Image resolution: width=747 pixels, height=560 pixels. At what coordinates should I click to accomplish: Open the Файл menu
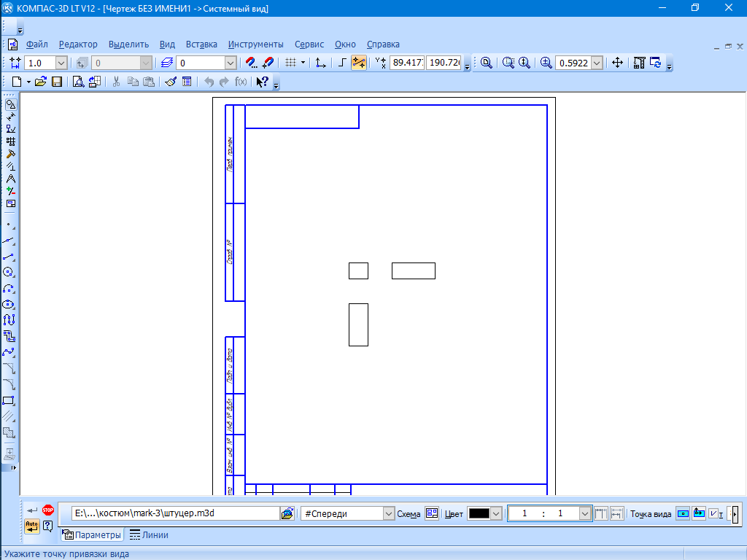[36, 44]
